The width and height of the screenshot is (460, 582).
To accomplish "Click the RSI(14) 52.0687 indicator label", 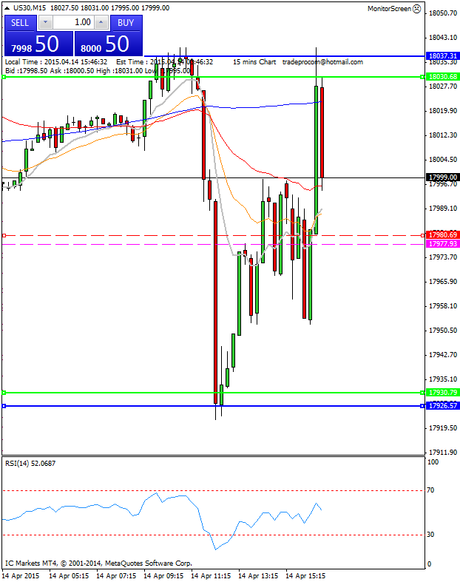I will click(30, 463).
